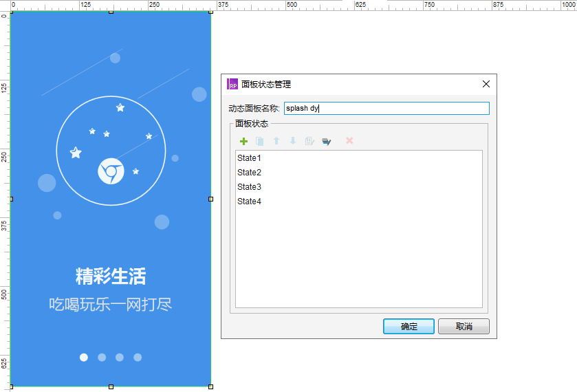Click the bottom-right selection handle of the panel
The height and width of the screenshot is (392, 577).
211,386
